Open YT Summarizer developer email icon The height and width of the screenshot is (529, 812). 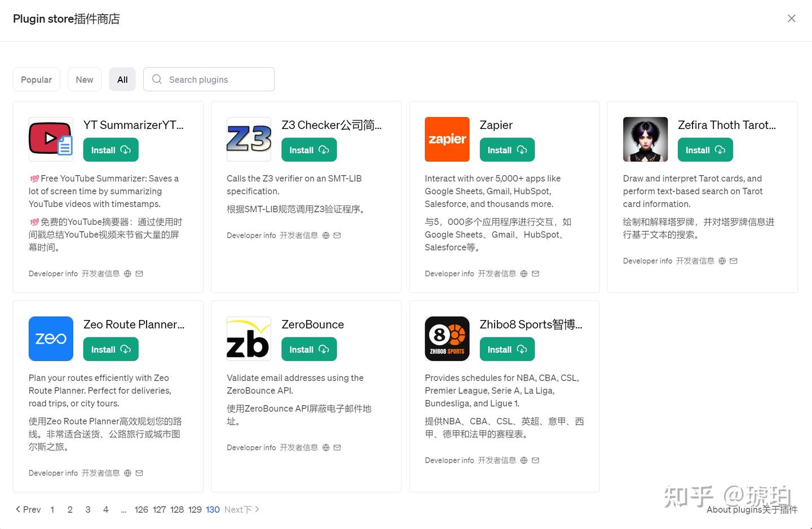(x=139, y=274)
